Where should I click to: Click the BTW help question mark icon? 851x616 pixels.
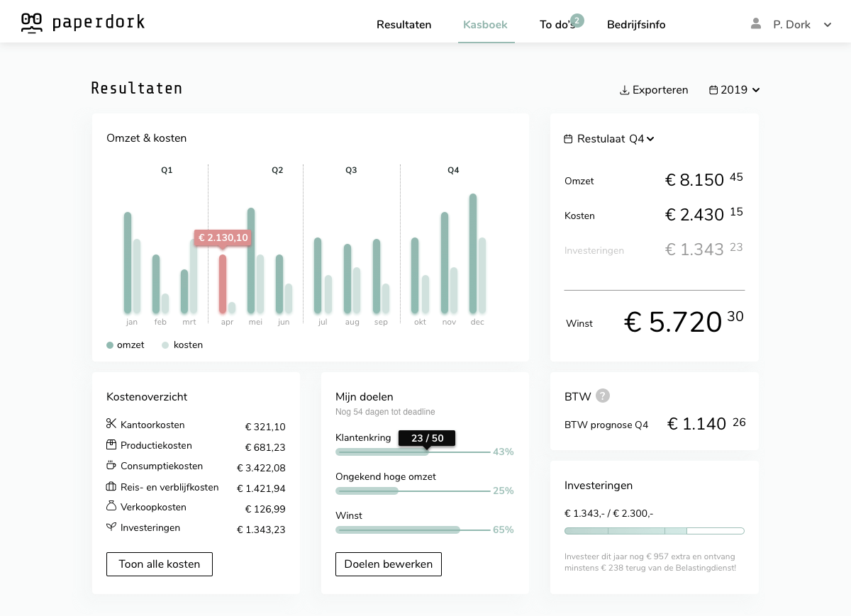(603, 396)
